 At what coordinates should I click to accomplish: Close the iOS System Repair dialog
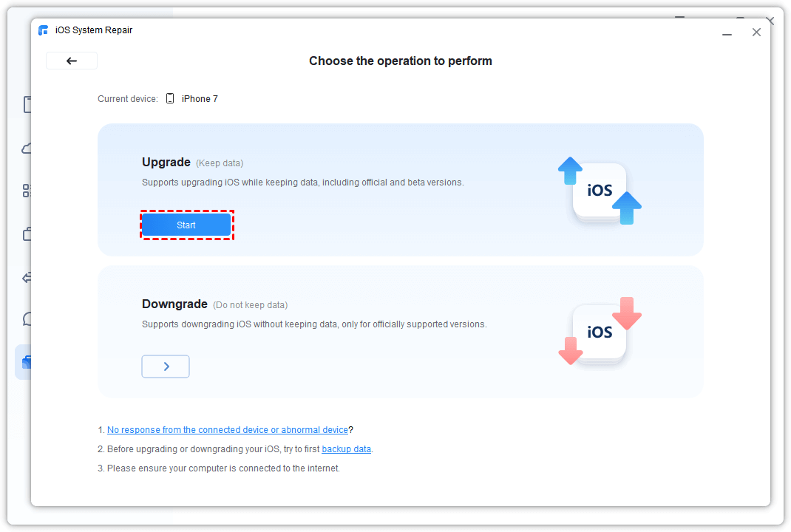756,33
